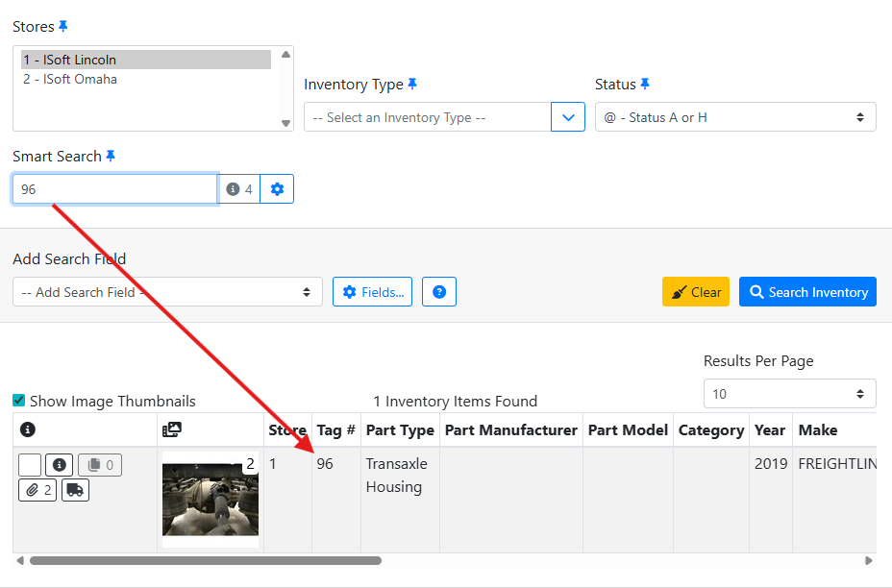This screenshot has width=892, height=588.
Task: Check the row selection box for Tag 96
Action: coord(30,465)
